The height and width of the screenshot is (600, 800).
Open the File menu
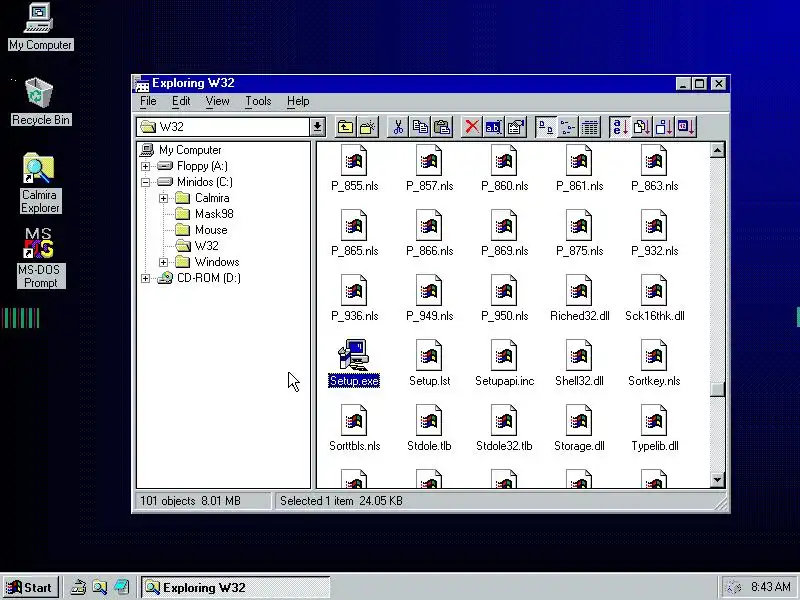148,101
